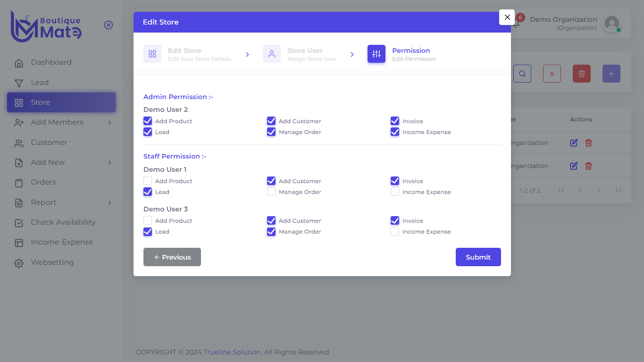Check Income Expense for Demo User 3
This screenshot has width=644, height=362.
(x=395, y=231)
